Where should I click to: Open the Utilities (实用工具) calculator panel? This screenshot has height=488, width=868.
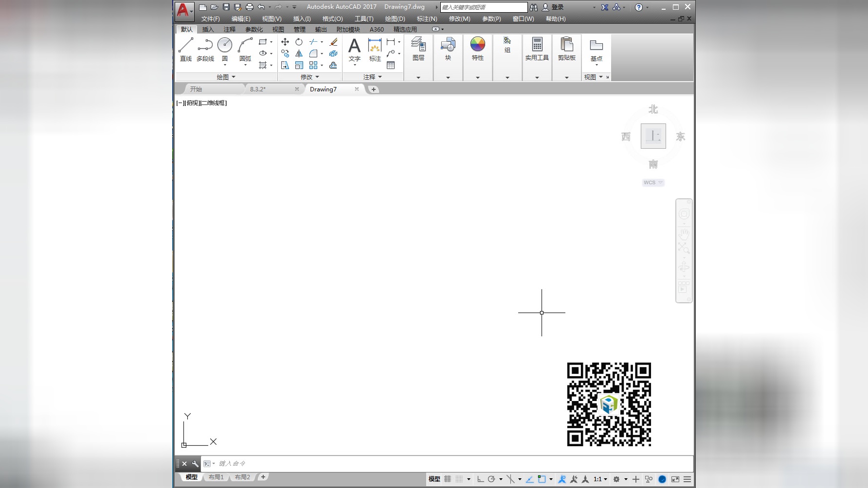tap(537, 49)
